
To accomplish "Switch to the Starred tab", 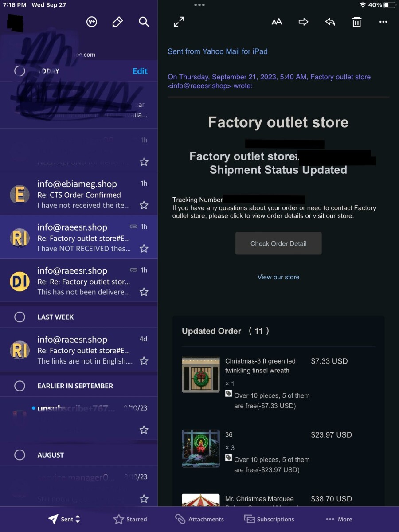I will 130,519.
